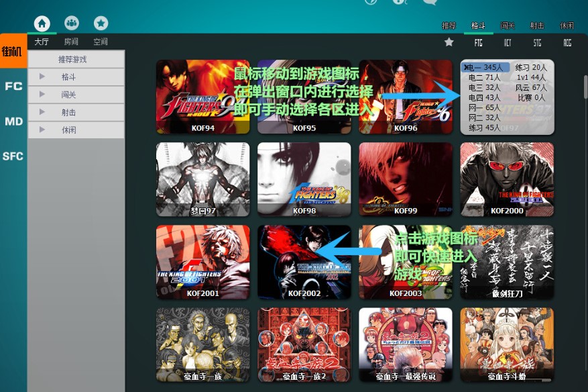Launch the 傲剑狂刀 game thumbnail
The height and width of the screenshot is (392, 588).
507,262
